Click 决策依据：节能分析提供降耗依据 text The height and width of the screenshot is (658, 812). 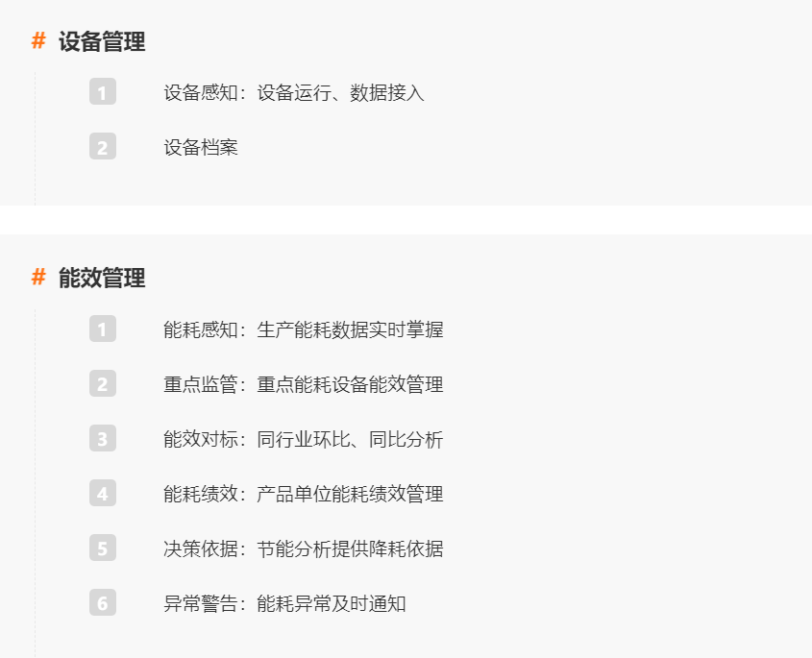click(304, 549)
